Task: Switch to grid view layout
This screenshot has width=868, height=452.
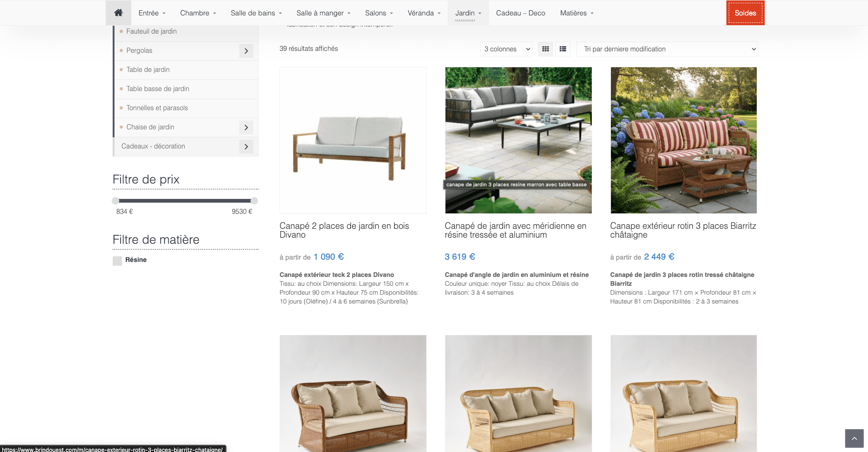Action: [x=545, y=49]
